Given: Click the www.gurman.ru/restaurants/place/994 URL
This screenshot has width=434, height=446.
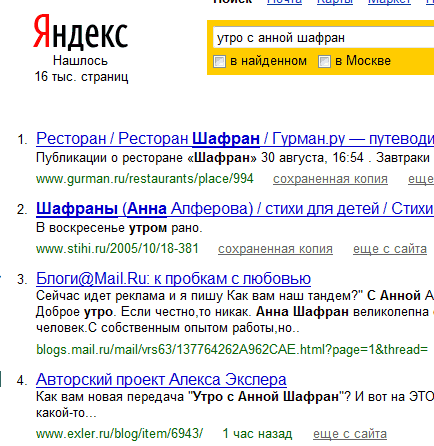Looking at the screenshot, I should pos(145,179).
